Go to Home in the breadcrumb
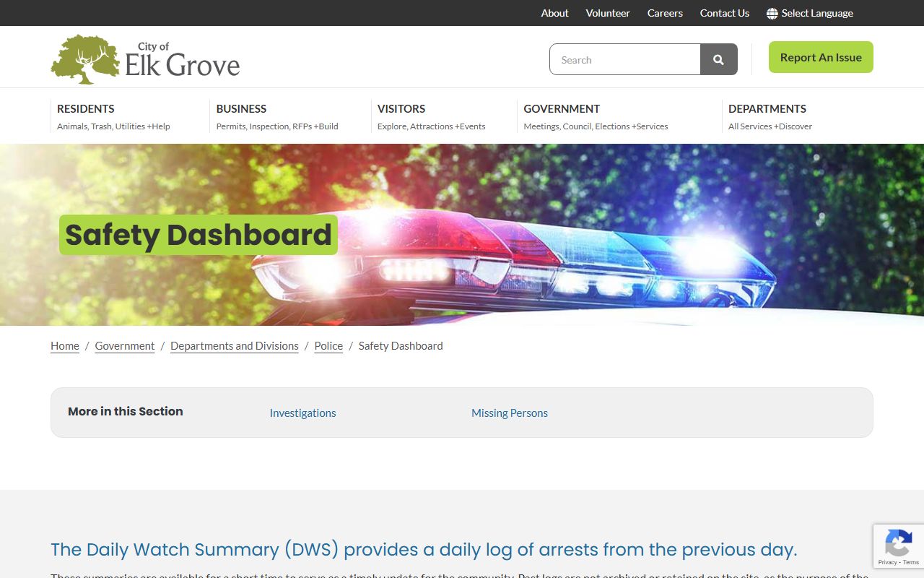This screenshot has width=924, height=578. click(x=65, y=346)
